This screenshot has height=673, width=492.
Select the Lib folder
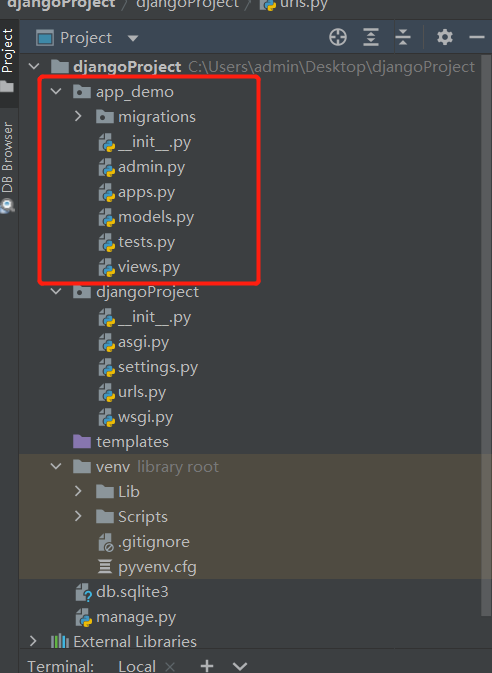[129, 491]
